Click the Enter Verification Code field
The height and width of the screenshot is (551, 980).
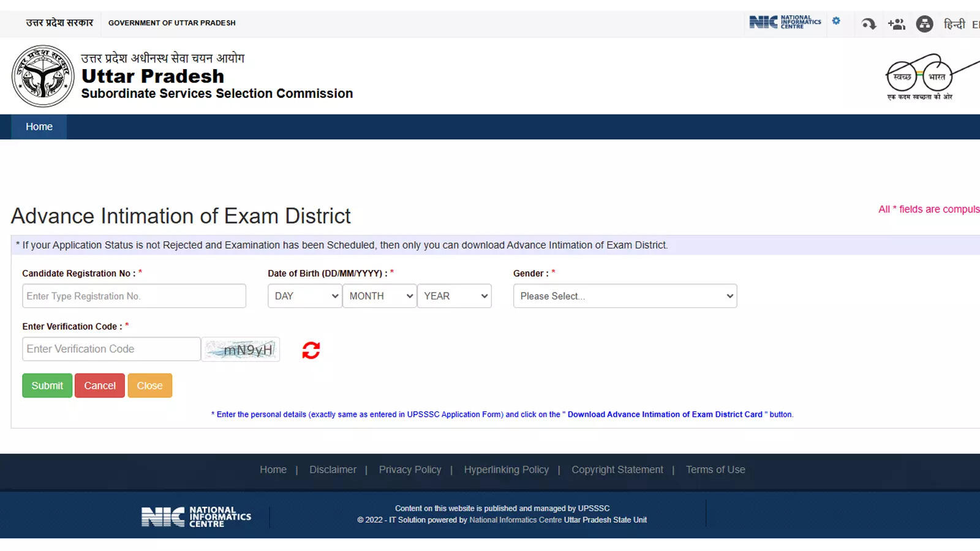pyautogui.click(x=111, y=349)
